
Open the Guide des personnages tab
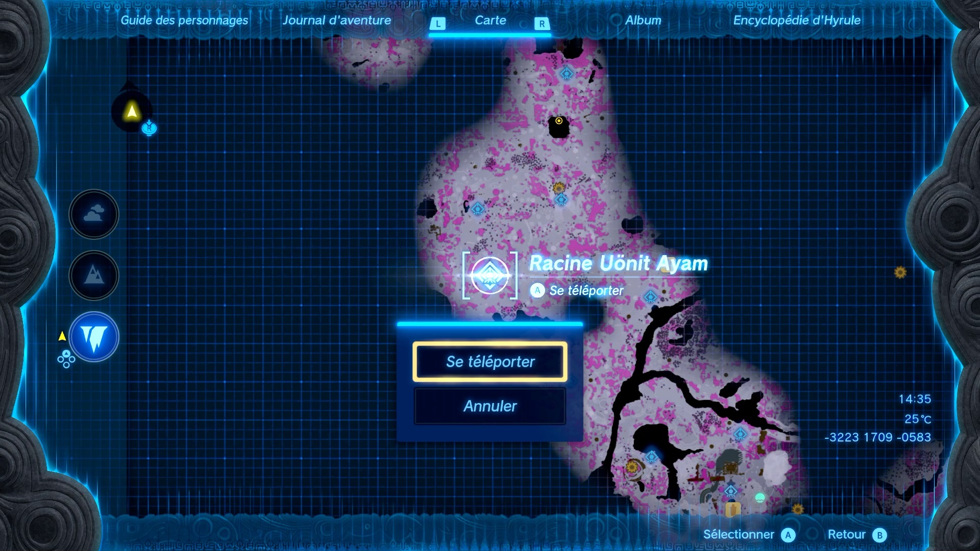coord(184,20)
